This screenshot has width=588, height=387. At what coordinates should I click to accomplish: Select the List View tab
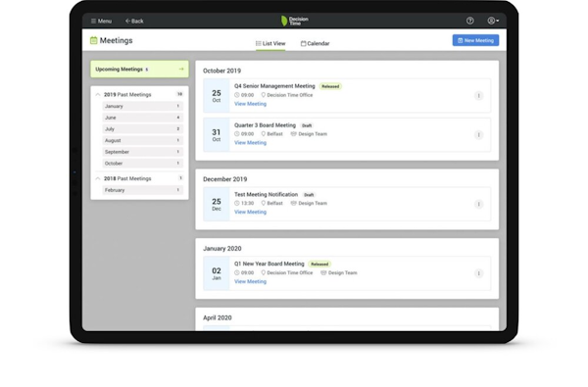[270, 43]
